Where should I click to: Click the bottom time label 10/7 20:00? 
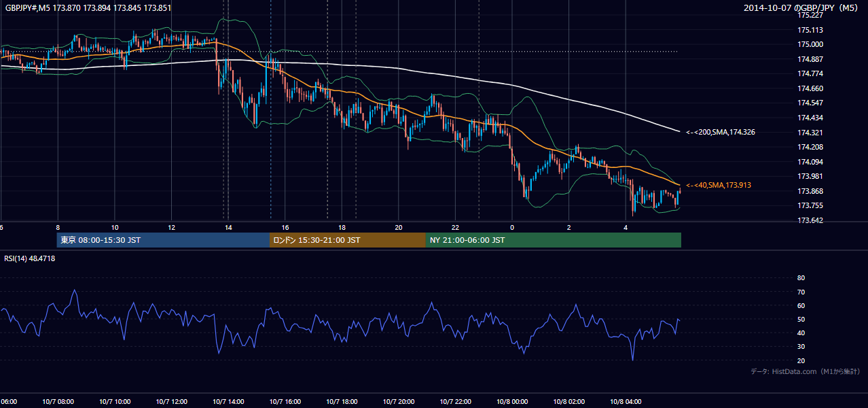(399, 402)
